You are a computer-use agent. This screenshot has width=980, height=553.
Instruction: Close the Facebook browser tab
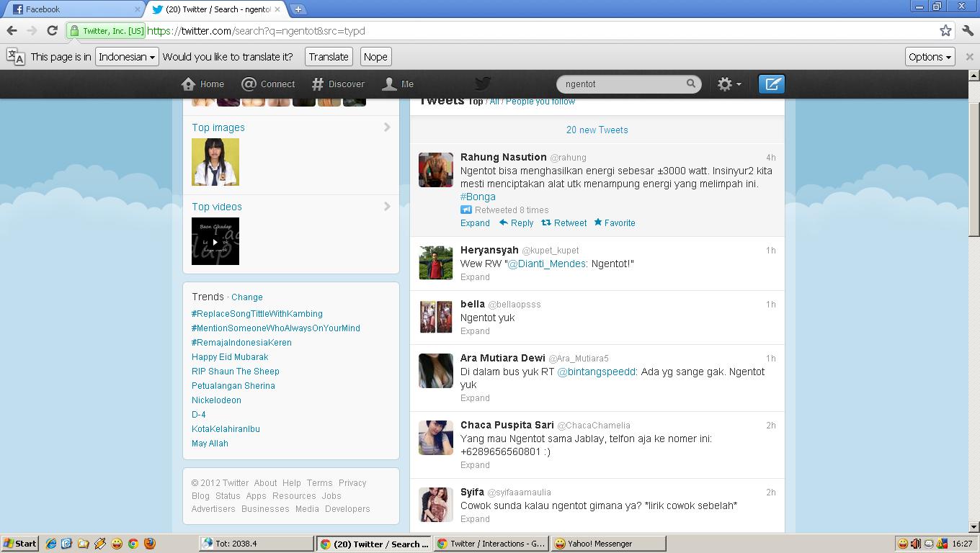coord(138,9)
